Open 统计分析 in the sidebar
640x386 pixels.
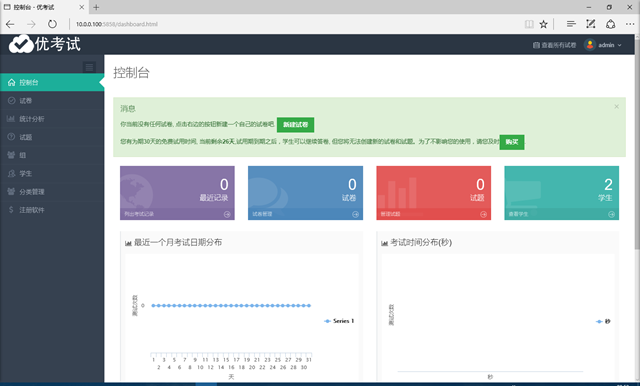pos(52,119)
